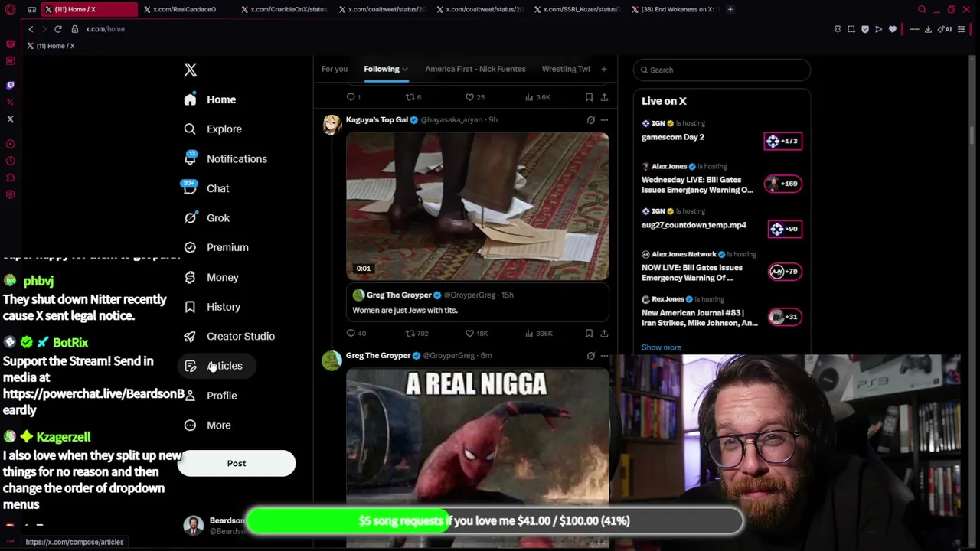Share the post with 25 likes
980x551 pixels.
604,97
